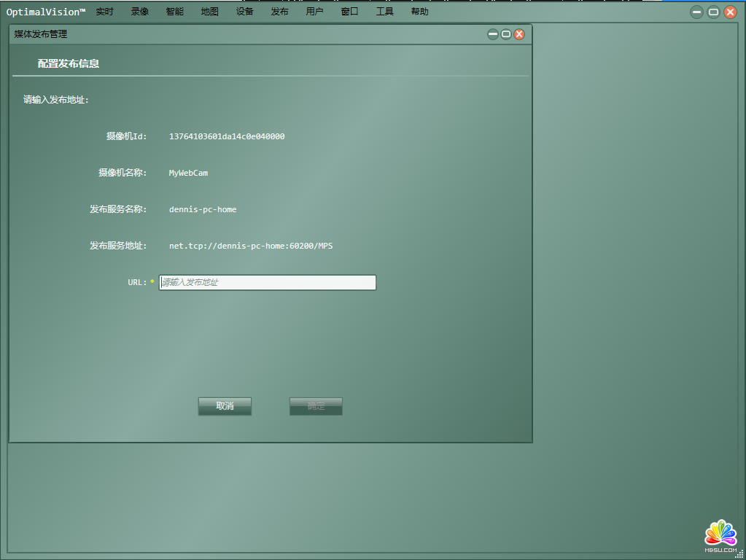
Task: Close the 媒体发布管理 dialog
Action: (x=519, y=34)
